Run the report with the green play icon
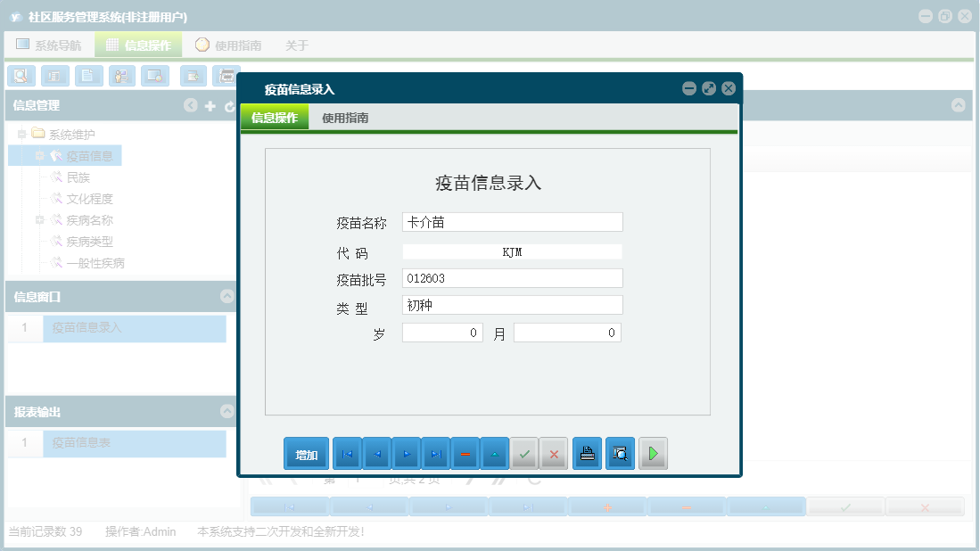Screen dimensions: 980x551 point(653,453)
